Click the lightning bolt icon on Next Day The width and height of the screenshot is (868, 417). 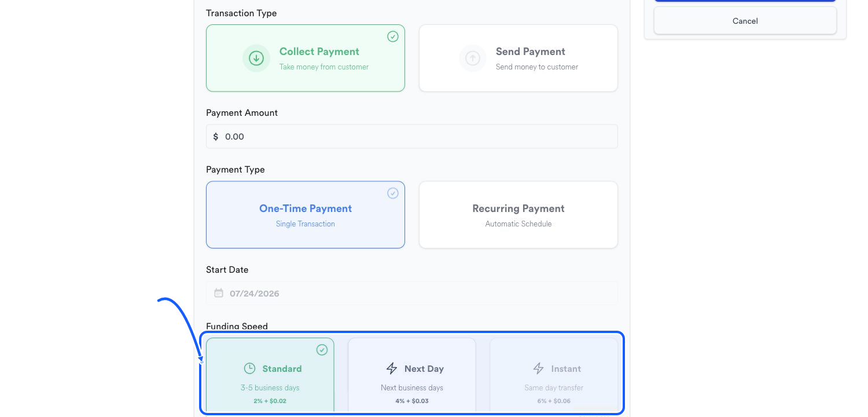392,368
